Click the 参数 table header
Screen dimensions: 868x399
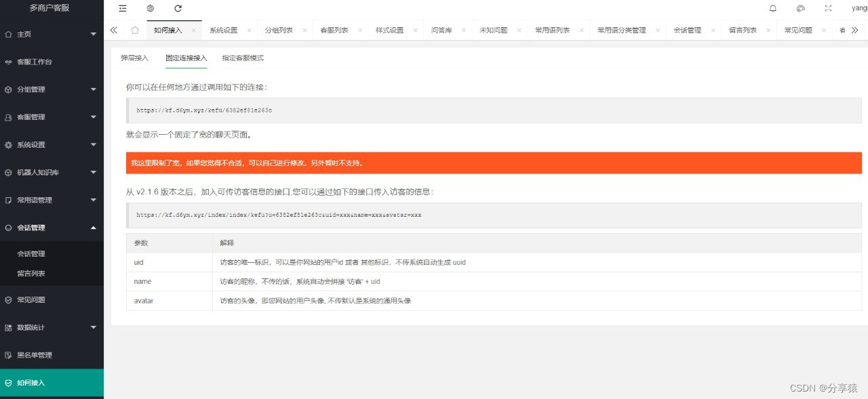click(170, 243)
